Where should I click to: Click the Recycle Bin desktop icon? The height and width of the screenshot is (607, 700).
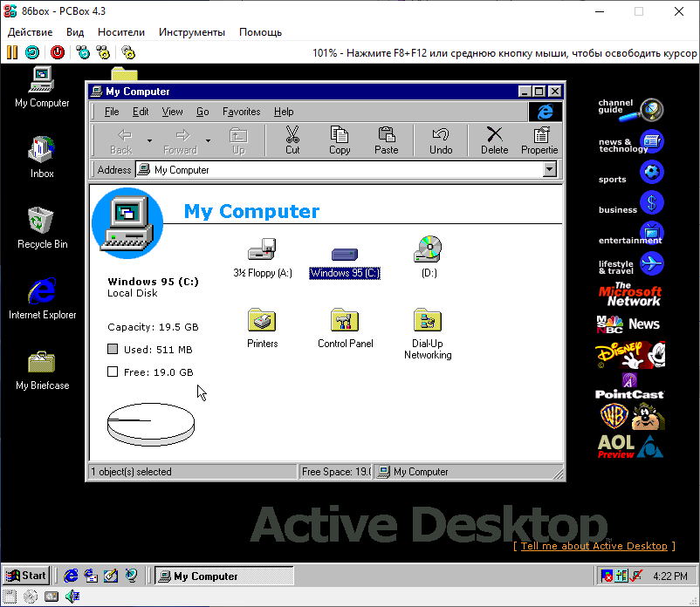tap(42, 222)
